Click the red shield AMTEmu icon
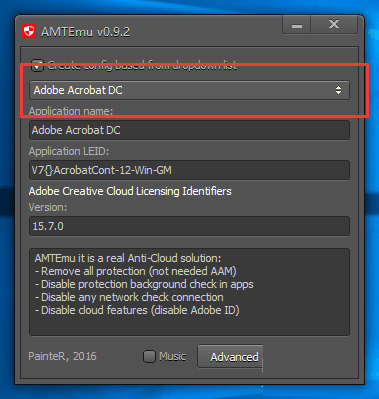 [x=29, y=32]
